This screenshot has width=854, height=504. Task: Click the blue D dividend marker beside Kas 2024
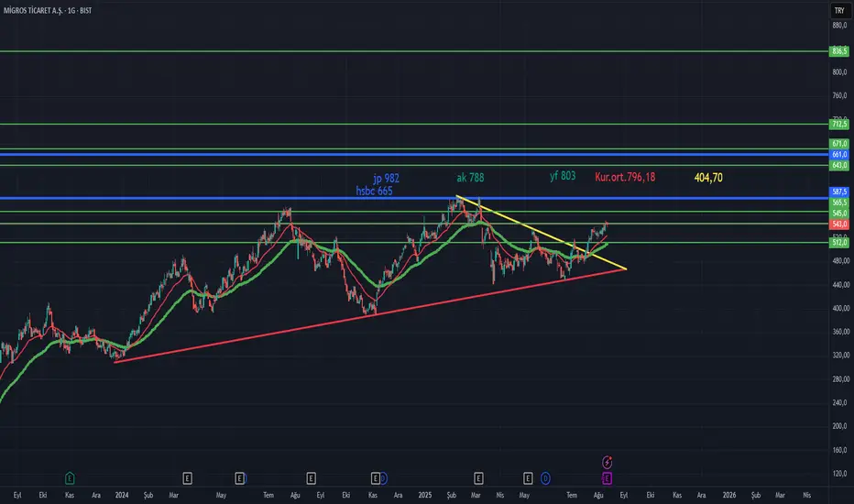tap(383, 478)
